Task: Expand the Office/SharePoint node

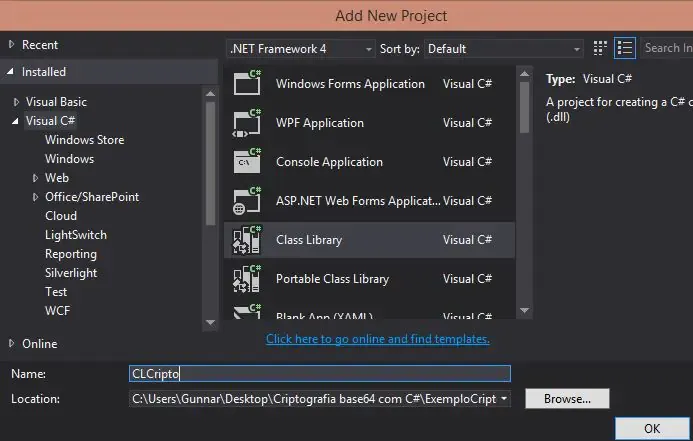Action: 35,197
